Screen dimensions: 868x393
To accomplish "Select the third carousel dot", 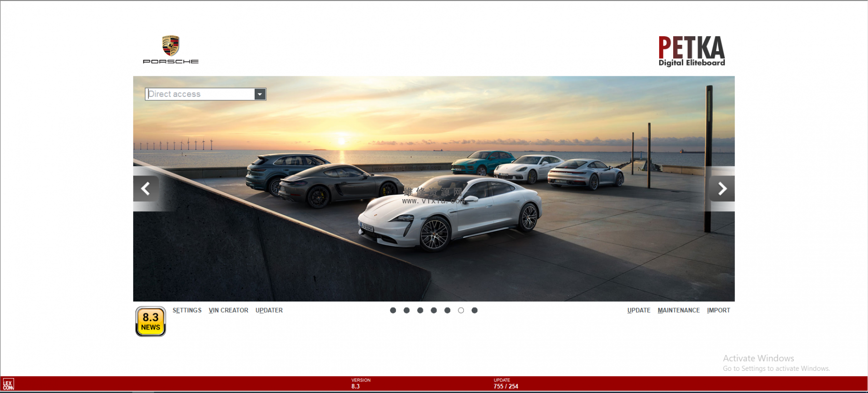I will [420, 311].
